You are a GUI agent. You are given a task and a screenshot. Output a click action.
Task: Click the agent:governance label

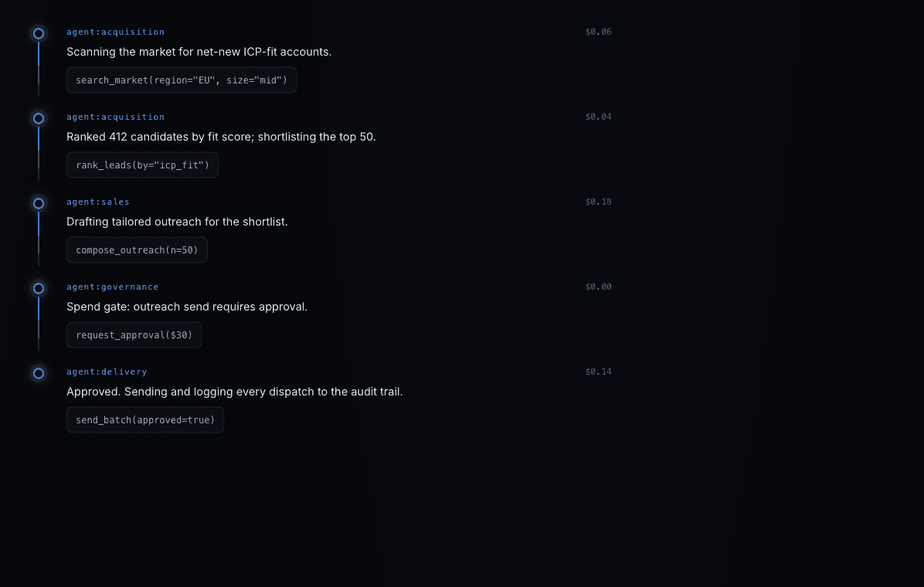(113, 287)
